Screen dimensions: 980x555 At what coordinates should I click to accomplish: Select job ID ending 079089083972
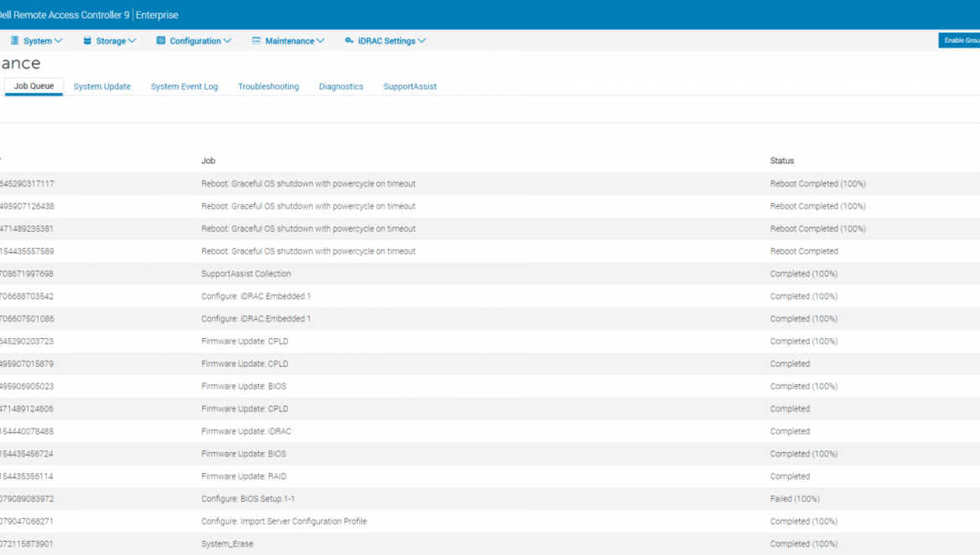click(27, 498)
